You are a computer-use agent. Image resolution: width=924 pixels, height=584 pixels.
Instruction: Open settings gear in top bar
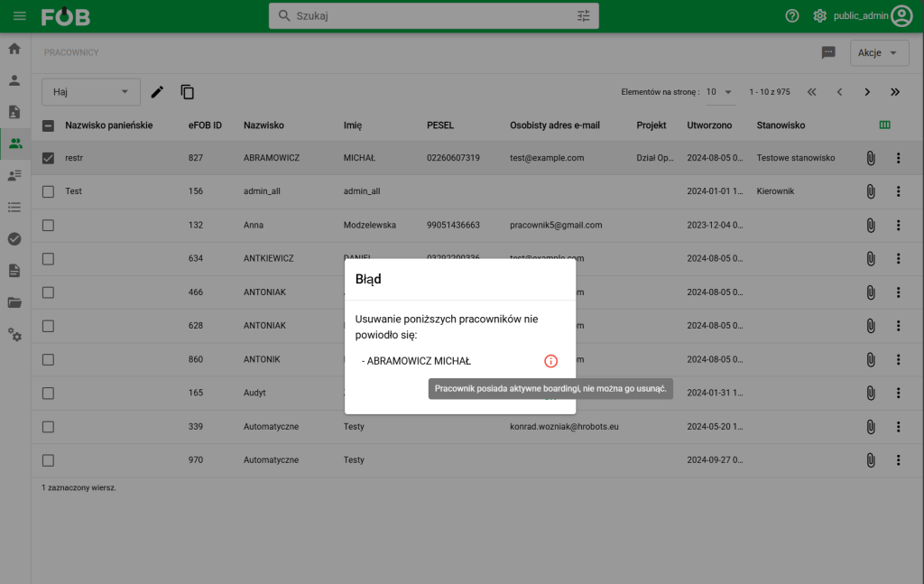[x=819, y=16]
